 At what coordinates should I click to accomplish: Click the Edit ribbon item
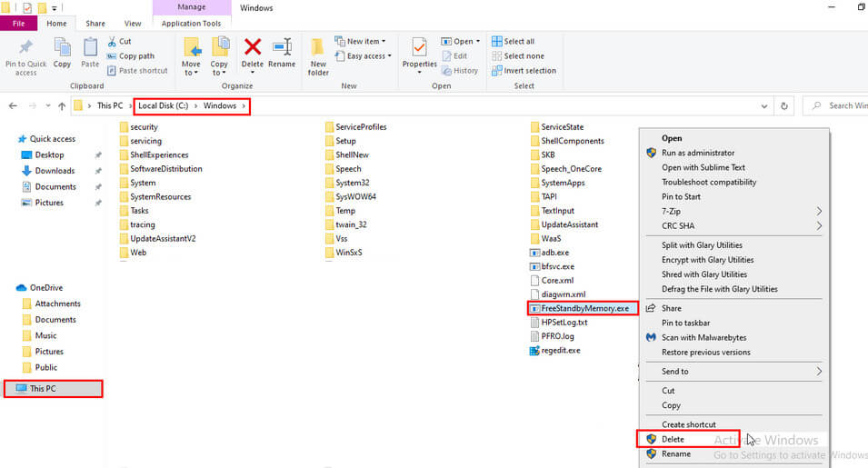pyautogui.click(x=454, y=55)
